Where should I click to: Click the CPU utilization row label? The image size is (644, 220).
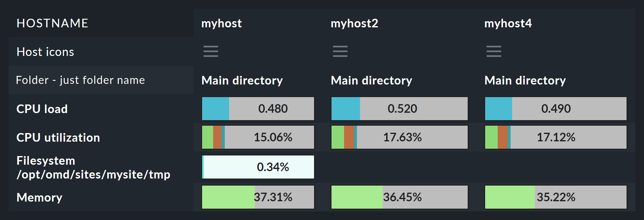click(58, 137)
